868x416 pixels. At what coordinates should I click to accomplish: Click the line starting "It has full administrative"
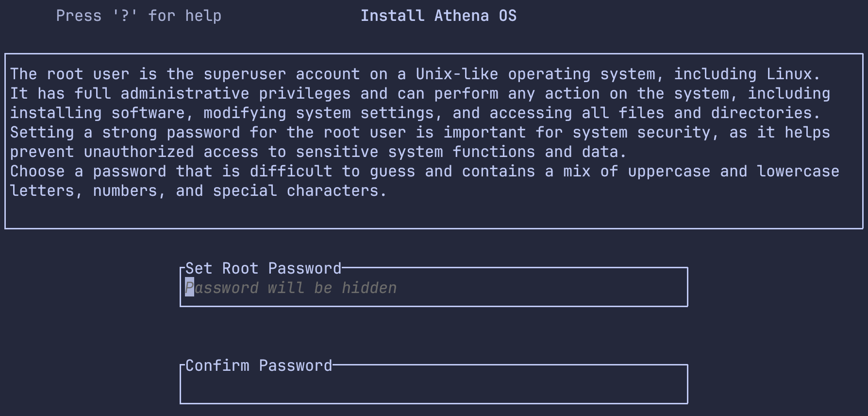420,94
